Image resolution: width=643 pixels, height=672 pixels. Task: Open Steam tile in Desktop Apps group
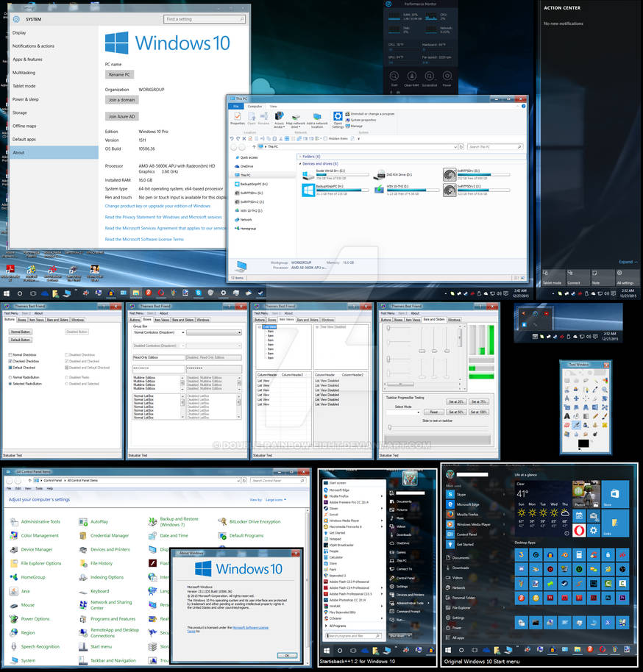coord(565,583)
